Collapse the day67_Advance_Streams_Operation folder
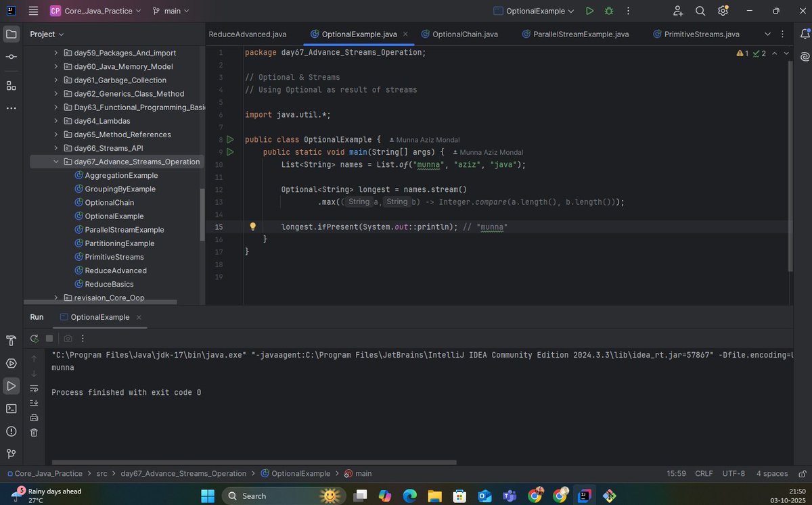 56,162
